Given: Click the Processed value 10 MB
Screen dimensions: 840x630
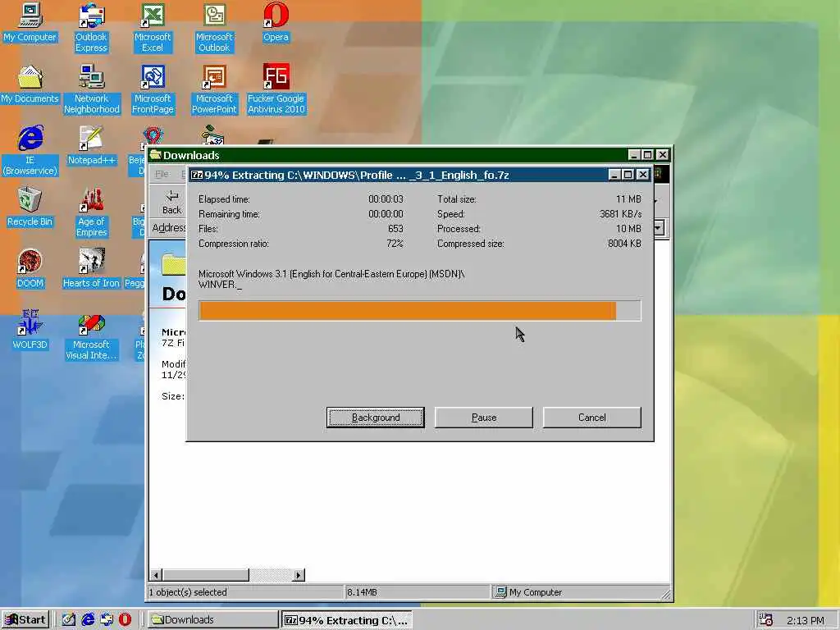Looking at the screenshot, I should point(628,228).
